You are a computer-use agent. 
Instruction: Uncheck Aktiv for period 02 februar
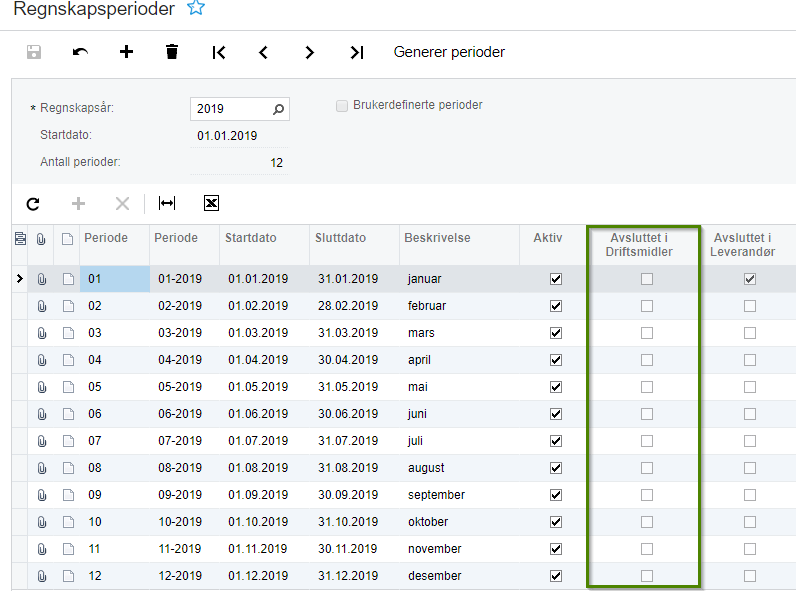[556, 306]
